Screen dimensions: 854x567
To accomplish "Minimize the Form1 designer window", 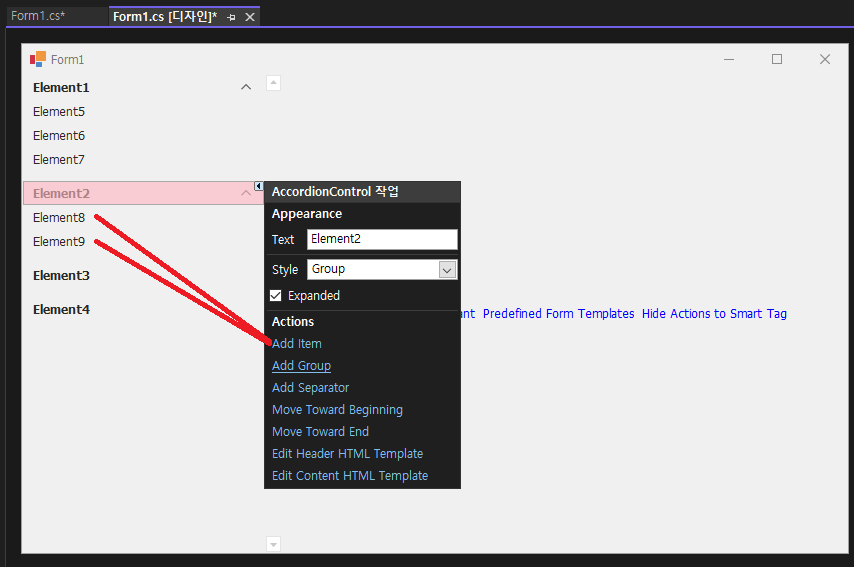I will coord(729,59).
